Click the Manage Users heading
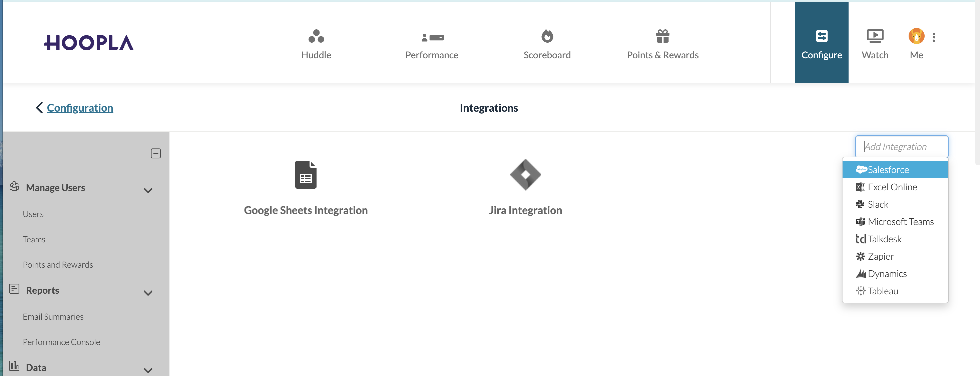This screenshot has height=376, width=980. 56,188
